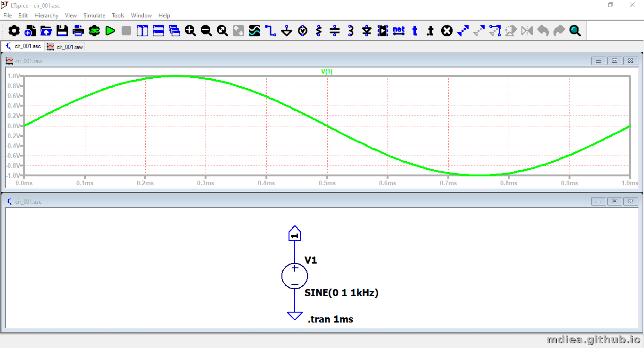The image size is (644, 348).
Task: Select the duplicate tool
Action: click(x=463, y=31)
